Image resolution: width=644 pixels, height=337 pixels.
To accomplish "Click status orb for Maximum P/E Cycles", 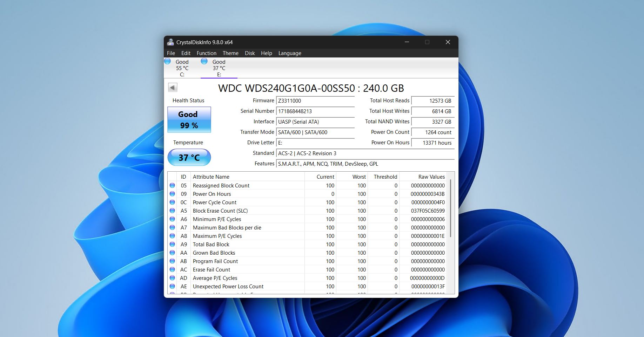I will 172,236.
